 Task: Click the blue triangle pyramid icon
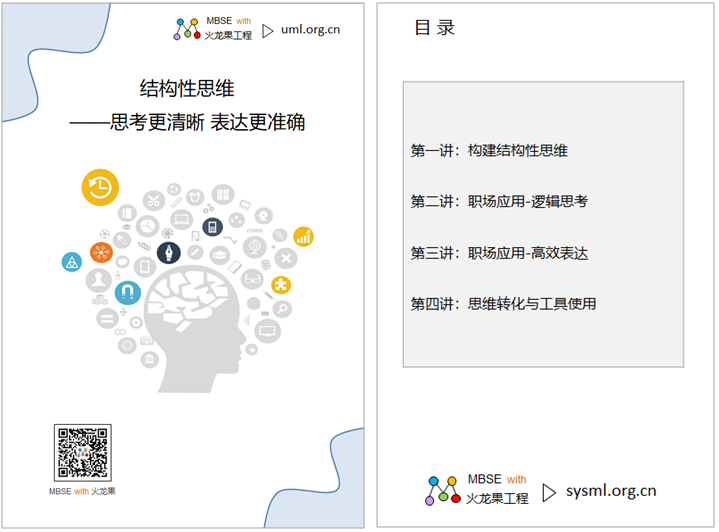pos(71,262)
